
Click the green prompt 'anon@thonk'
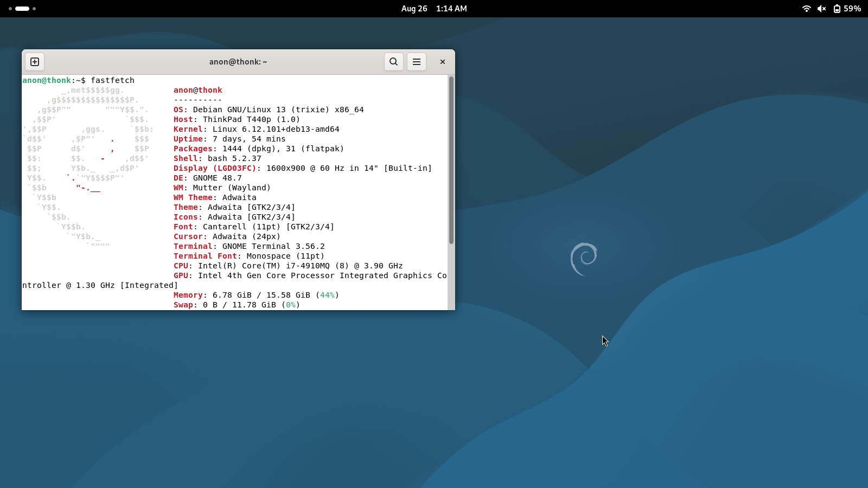[x=47, y=80]
